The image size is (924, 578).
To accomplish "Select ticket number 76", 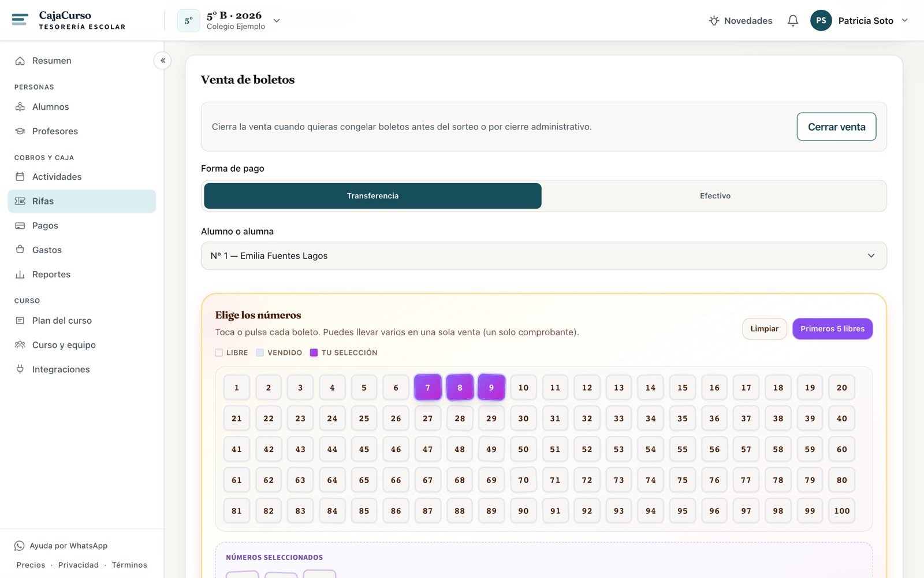I will click(714, 480).
